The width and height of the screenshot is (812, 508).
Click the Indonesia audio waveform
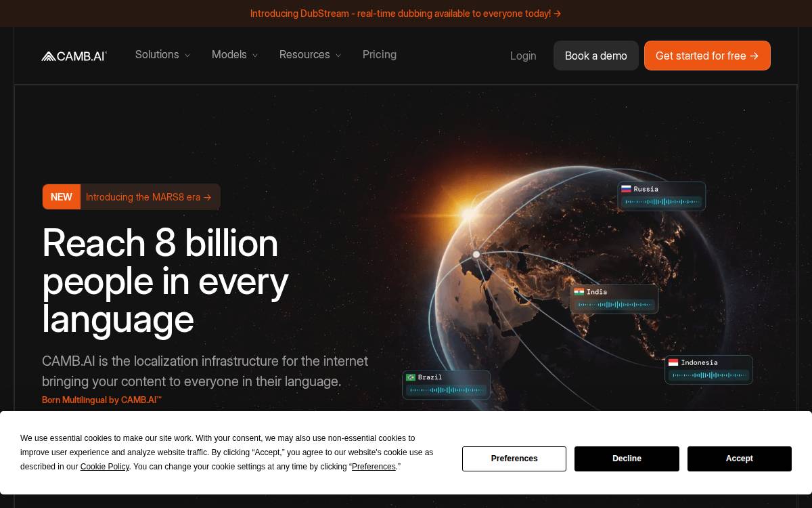click(710, 375)
